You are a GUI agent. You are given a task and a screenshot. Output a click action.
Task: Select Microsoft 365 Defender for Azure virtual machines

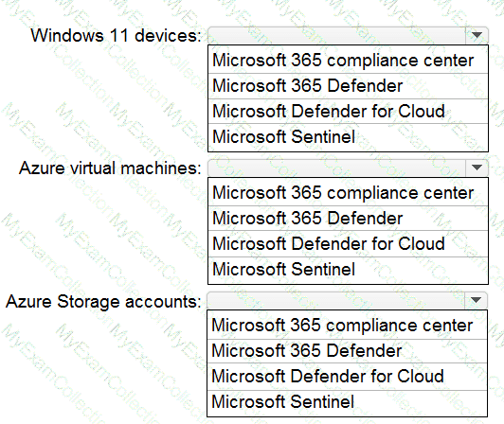[x=348, y=219]
